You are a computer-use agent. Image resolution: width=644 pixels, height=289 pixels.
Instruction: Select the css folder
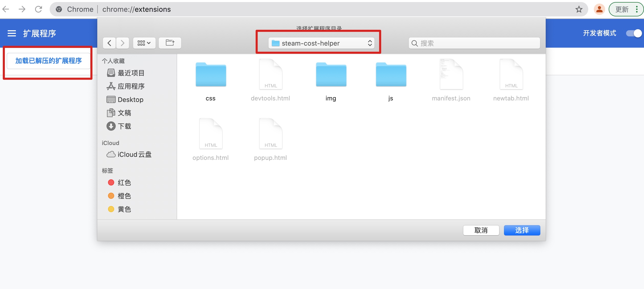coord(211,74)
